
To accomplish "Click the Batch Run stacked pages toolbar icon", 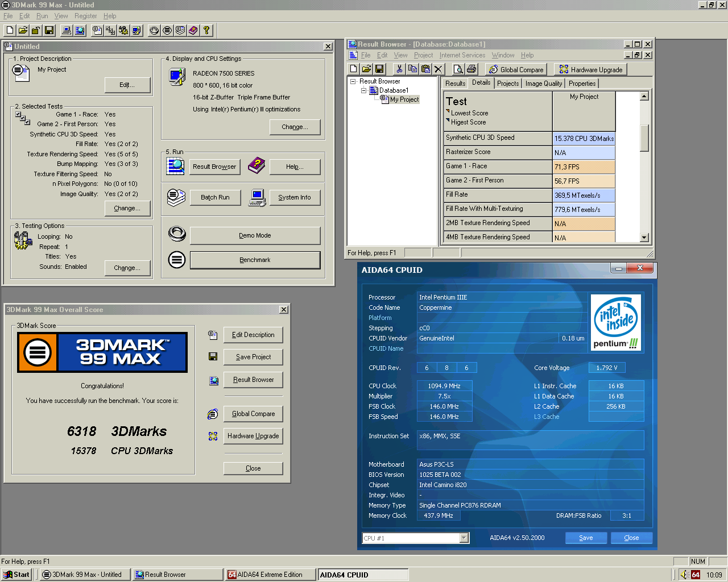I will click(x=180, y=30).
